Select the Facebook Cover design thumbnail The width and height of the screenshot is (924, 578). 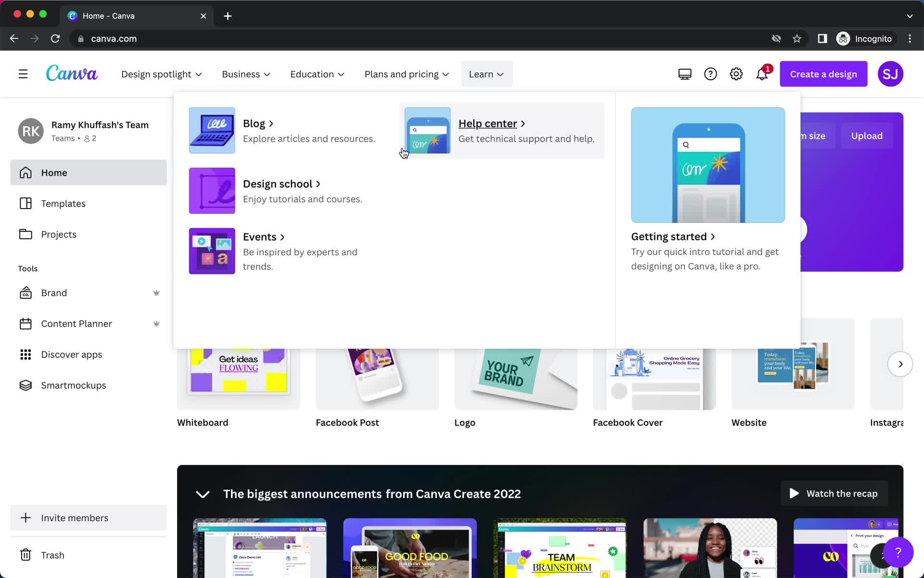(654, 379)
